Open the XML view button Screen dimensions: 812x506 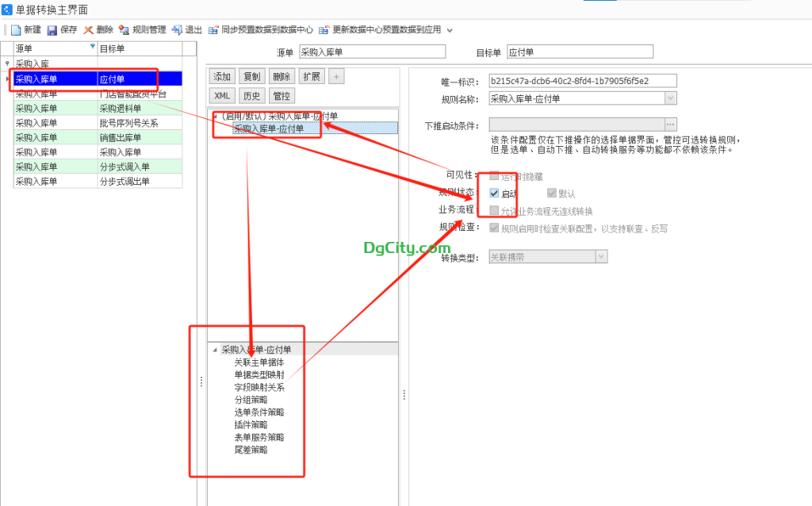pos(221,95)
